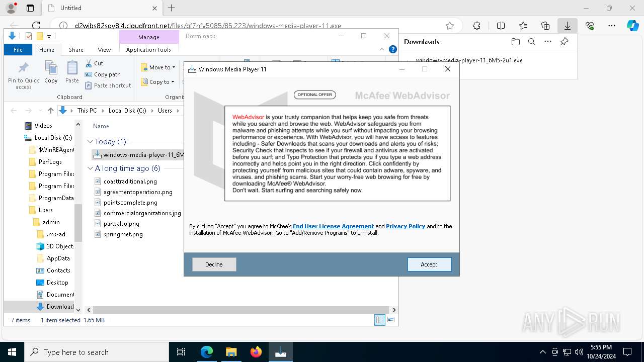Click Copy path in ribbon
The image size is (644, 362).
point(103,74)
